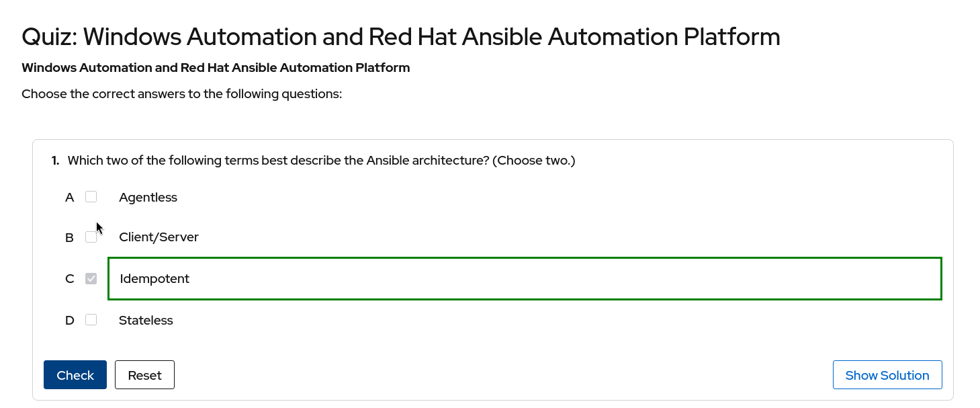
Task: Click the option letter B
Action: click(x=69, y=238)
